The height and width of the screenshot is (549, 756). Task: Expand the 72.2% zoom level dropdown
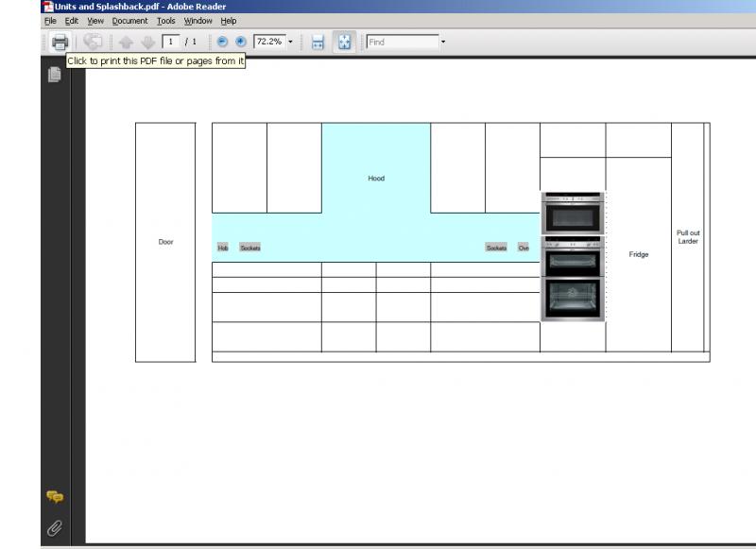tap(290, 42)
